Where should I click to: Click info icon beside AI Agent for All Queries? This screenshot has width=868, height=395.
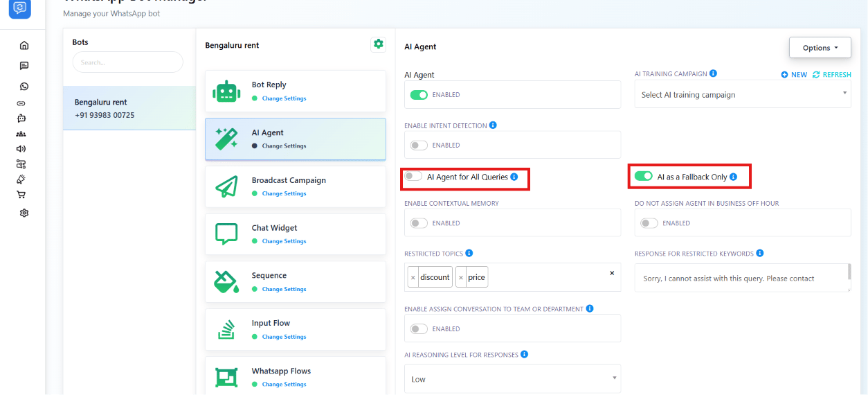coord(514,177)
